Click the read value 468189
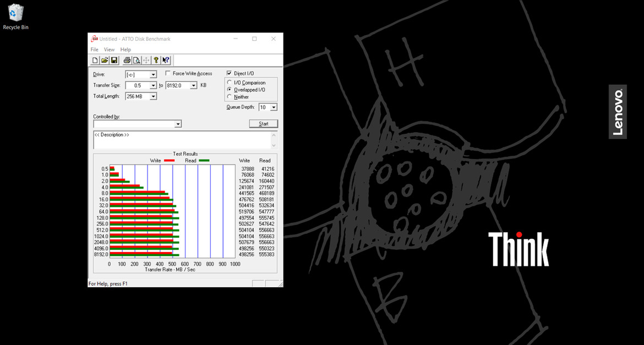 (x=266, y=194)
